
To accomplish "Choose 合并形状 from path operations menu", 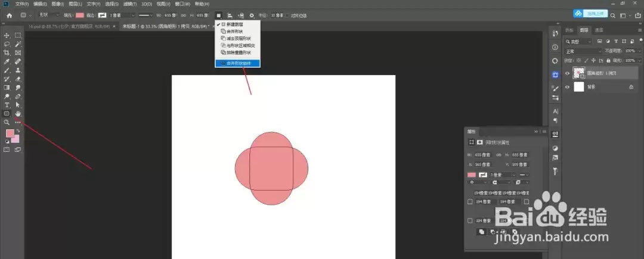I will [x=237, y=32].
